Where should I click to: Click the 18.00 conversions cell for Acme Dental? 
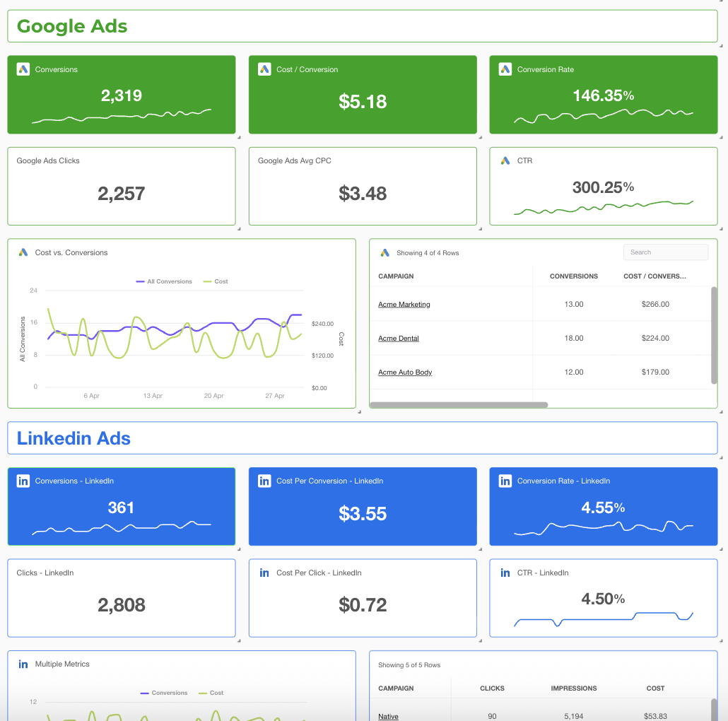click(573, 338)
